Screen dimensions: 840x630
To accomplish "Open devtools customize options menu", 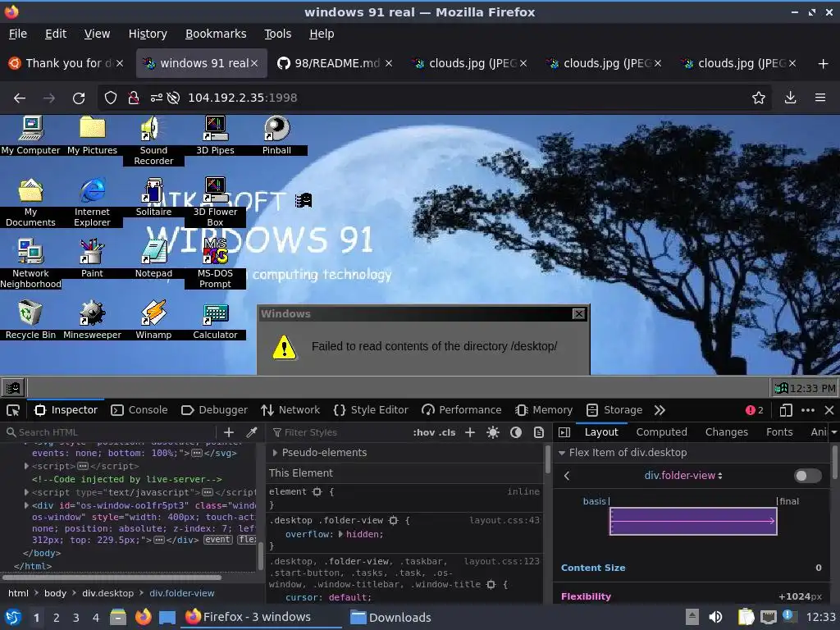I will pos(808,410).
